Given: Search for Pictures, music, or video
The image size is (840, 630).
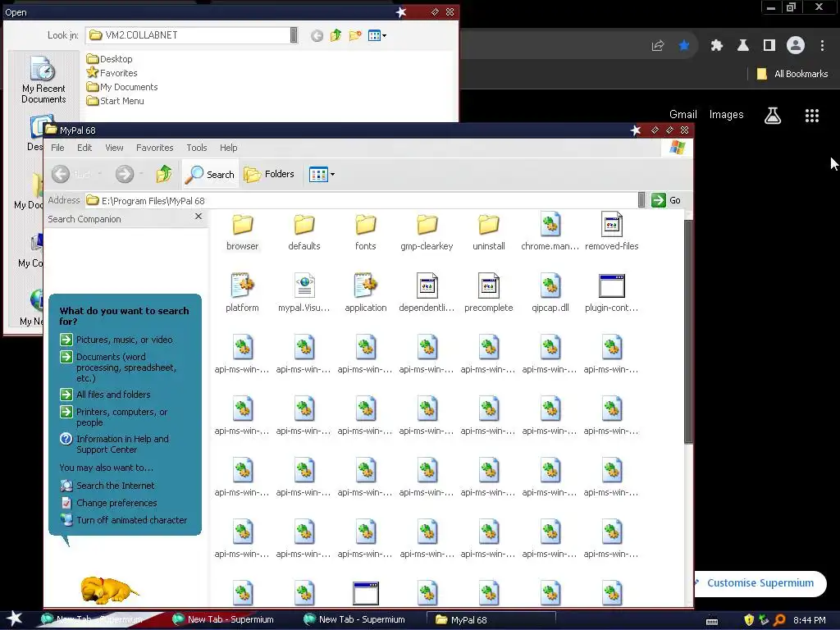Looking at the screenshot, I should point(116,340).
